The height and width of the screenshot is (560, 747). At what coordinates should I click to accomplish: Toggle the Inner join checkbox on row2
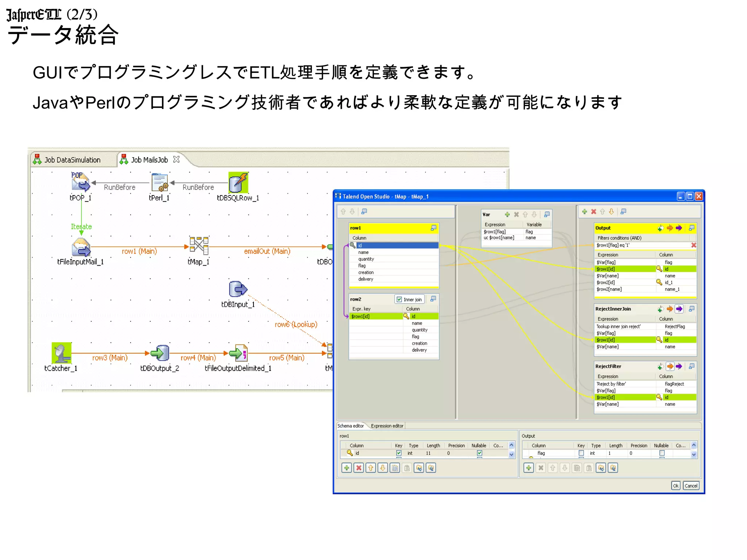click(x=399, y=300)
